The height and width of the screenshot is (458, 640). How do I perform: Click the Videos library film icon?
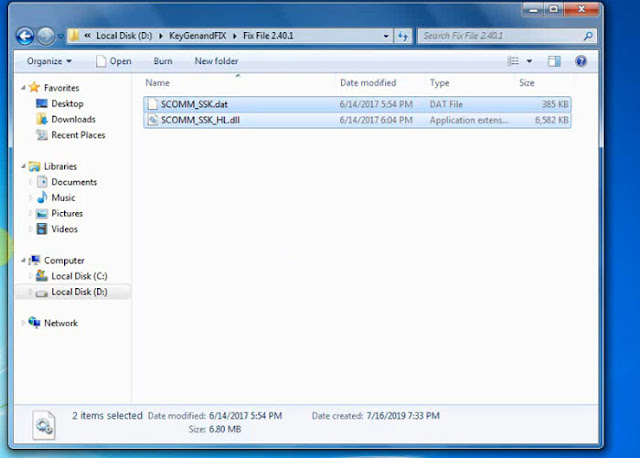pos(42,229)
